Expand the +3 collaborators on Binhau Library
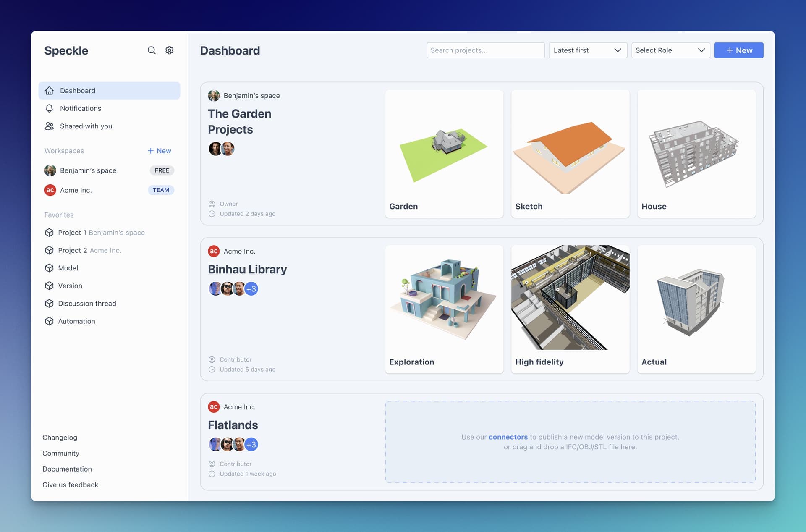Screen dimensions: 806x532 [251, 288]
